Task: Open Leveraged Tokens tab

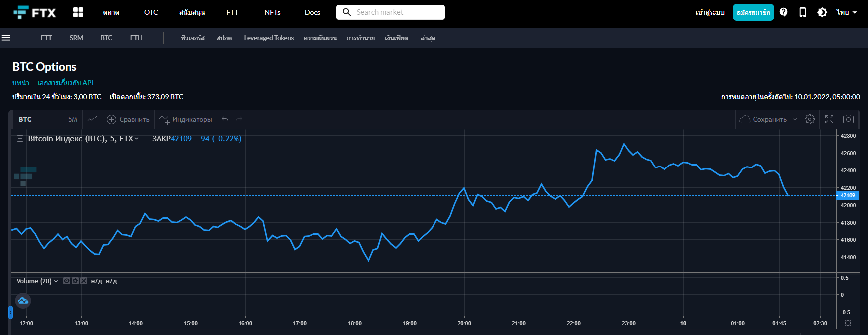Action: coord(269,38)
